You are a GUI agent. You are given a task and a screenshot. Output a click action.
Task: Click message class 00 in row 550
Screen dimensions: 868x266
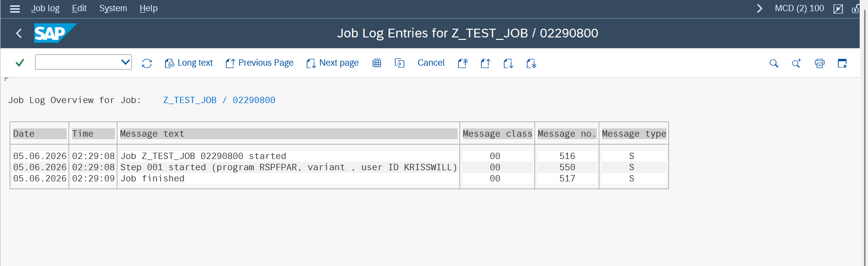pos(495,167)
